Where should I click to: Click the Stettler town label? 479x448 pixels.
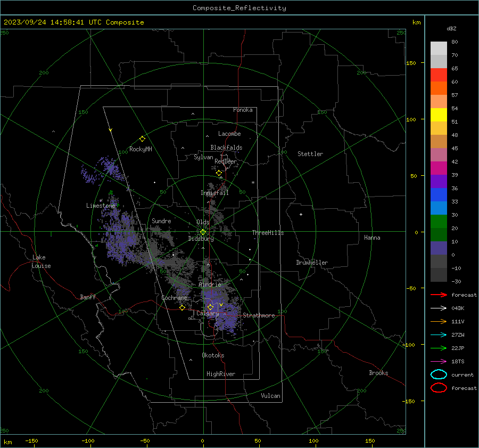click(x=310, y=154)
